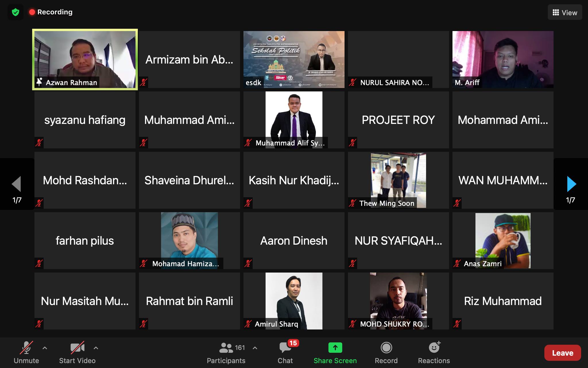Click the Share Screen icon
The width and height of the screenshot is (588, 368).
point(335,348)
